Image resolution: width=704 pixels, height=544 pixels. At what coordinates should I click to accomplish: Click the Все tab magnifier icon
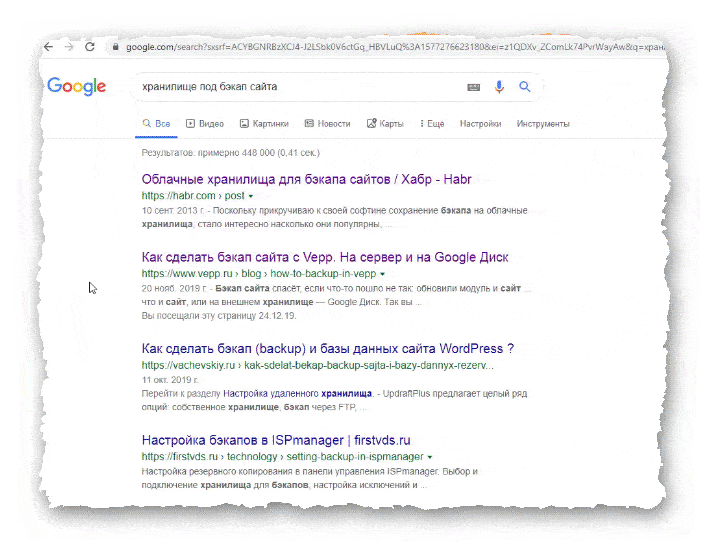[146, 123]
